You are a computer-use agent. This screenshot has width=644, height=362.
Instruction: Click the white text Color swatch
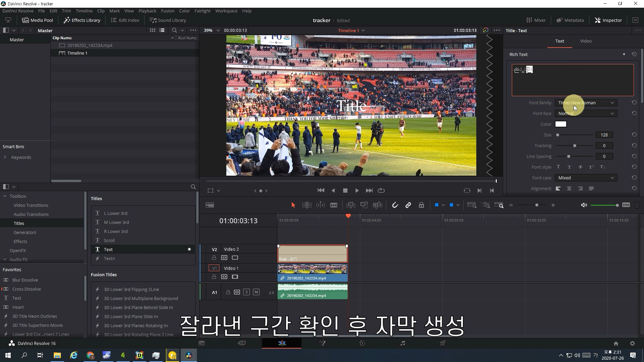(x=560, y=124)
